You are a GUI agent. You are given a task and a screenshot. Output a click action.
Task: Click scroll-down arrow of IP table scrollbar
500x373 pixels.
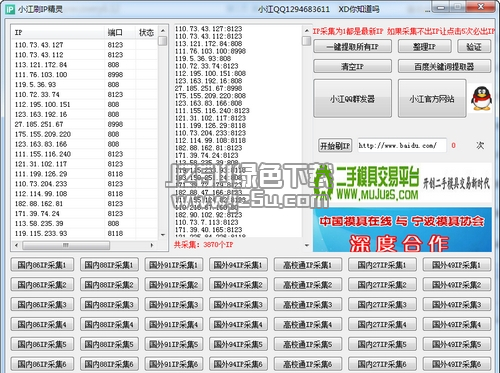tap(163, 235)
